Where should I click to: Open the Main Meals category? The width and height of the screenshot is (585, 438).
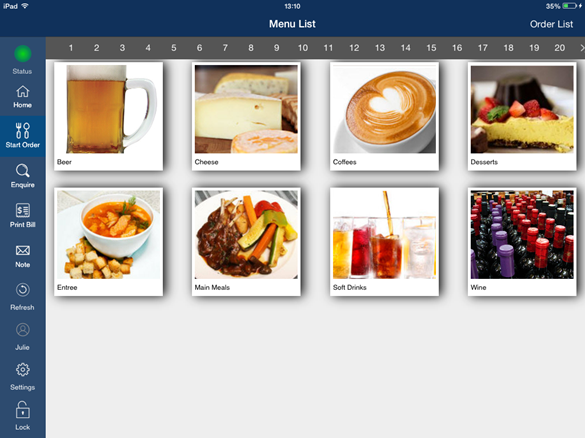click(x=246, y=242)
